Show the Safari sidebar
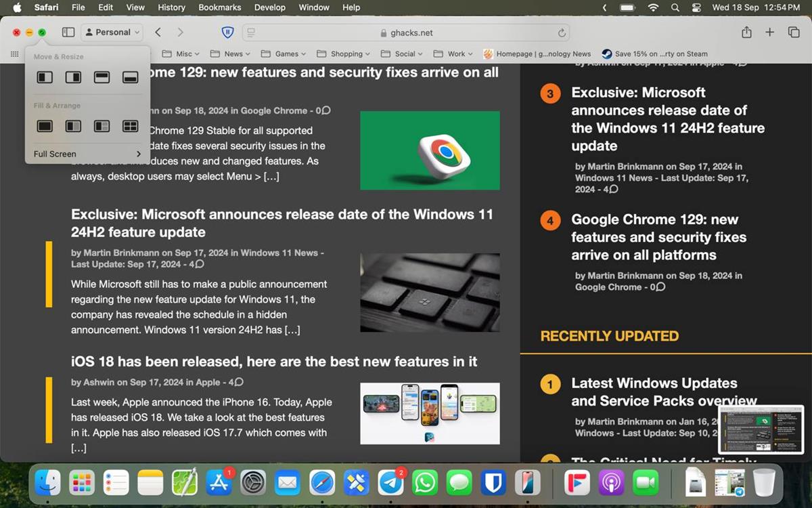The image size is (812, 508). (x=68, y=32)
